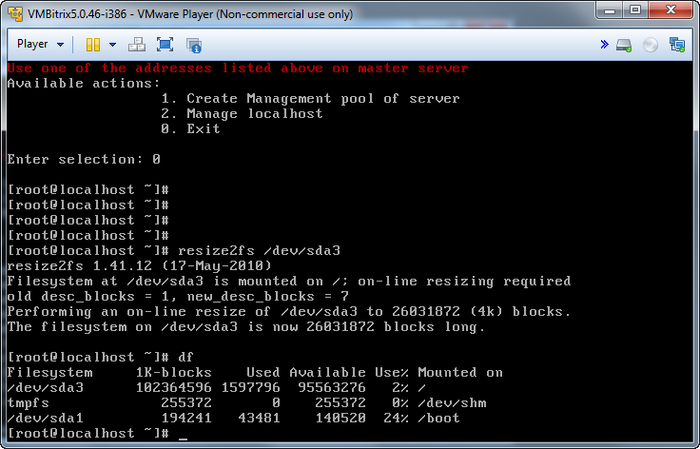Click the 'Mounted on' column header
The width and height of the screenshot is (700, 449).
[x=460, y=373]
